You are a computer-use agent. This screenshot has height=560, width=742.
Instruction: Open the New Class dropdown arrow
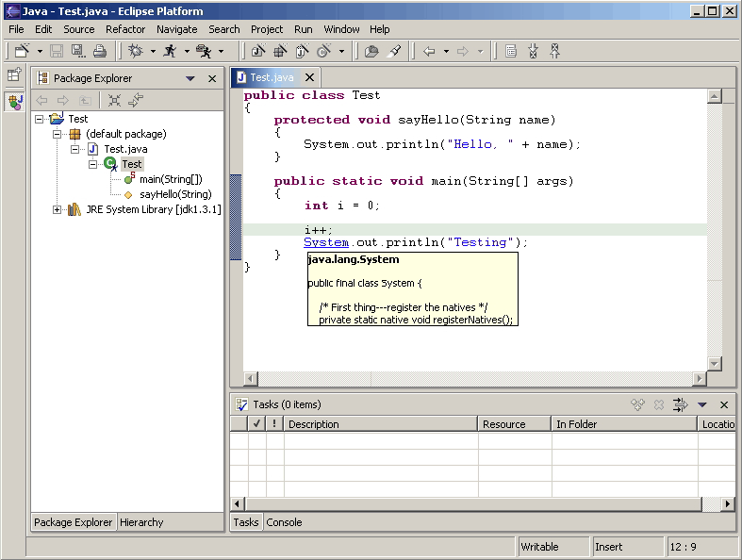point(341,51)
